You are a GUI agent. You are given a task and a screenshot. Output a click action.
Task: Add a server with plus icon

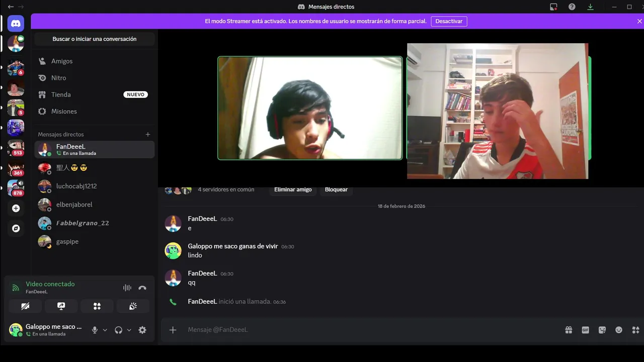point(16,208)
